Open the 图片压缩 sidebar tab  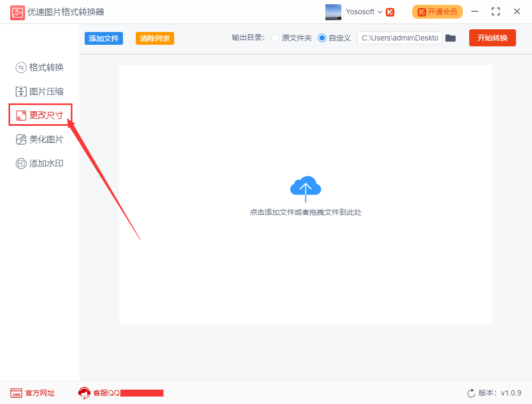pos(40,91)
